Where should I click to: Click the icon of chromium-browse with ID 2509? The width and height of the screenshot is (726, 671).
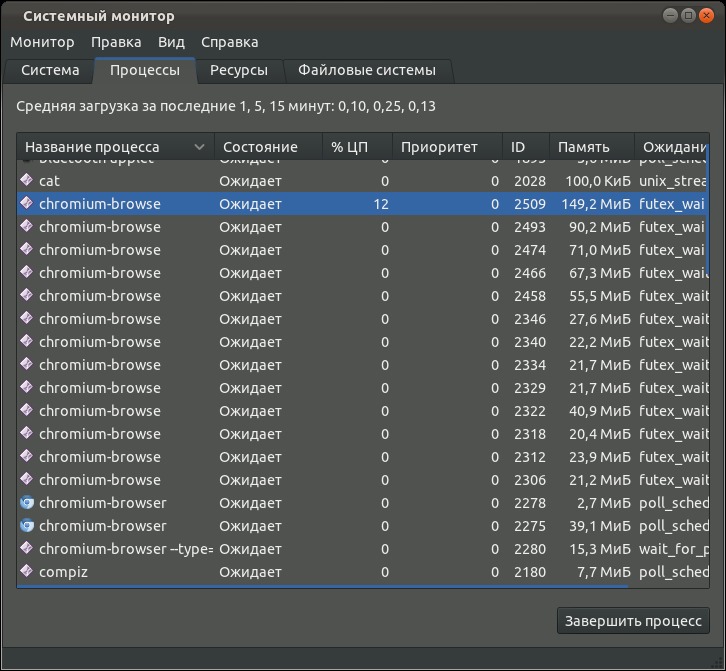pyautogui.click(x=27, y=204)
